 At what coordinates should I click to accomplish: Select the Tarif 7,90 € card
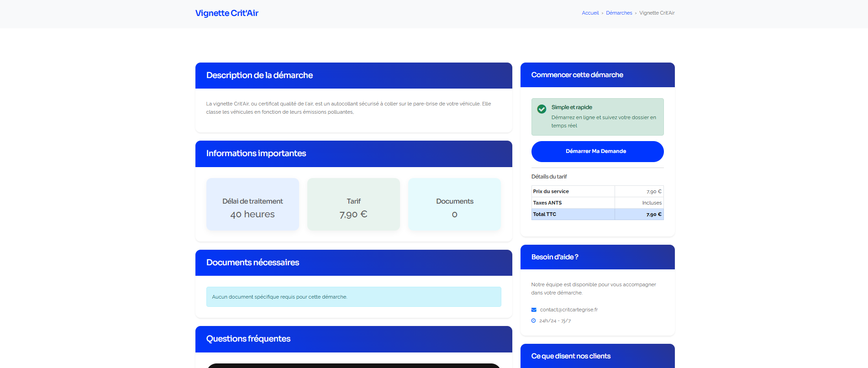pyautogui.click(x=353, y=204)
